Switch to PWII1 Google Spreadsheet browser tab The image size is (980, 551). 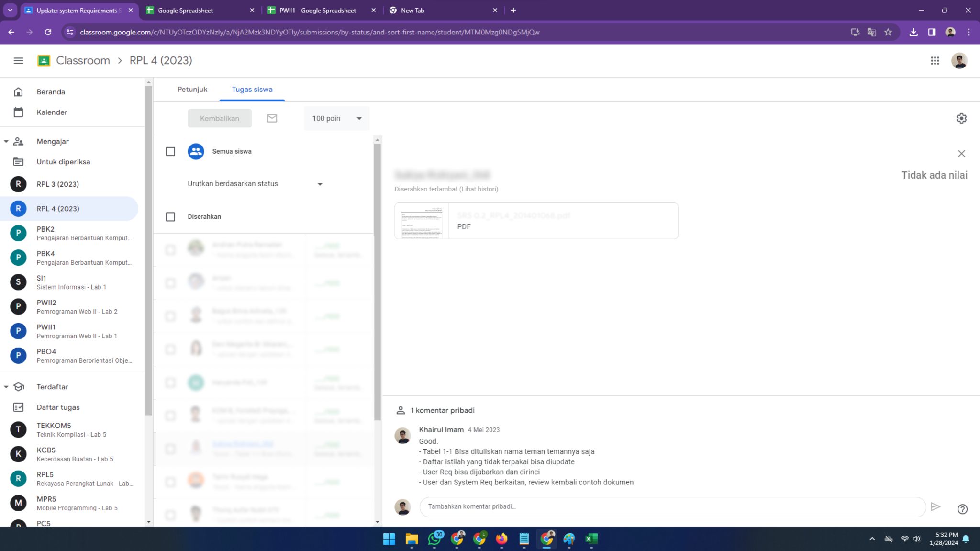(318, 11)
